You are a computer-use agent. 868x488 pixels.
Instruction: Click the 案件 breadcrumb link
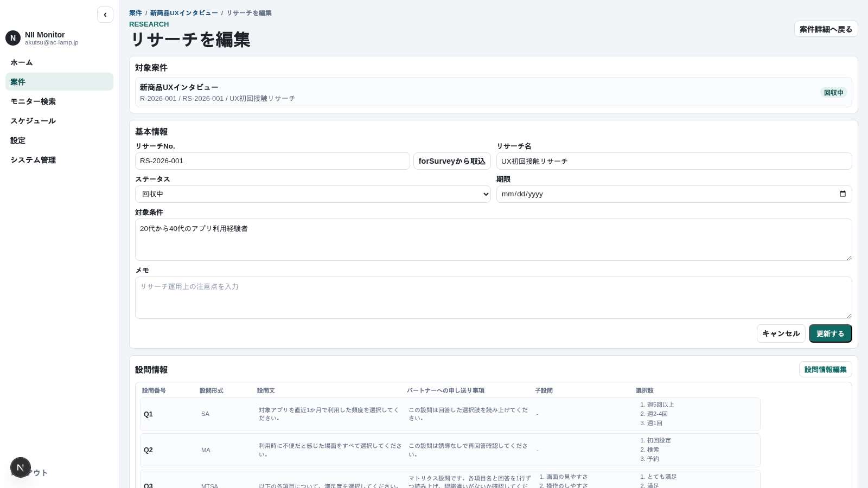point(136,13)
